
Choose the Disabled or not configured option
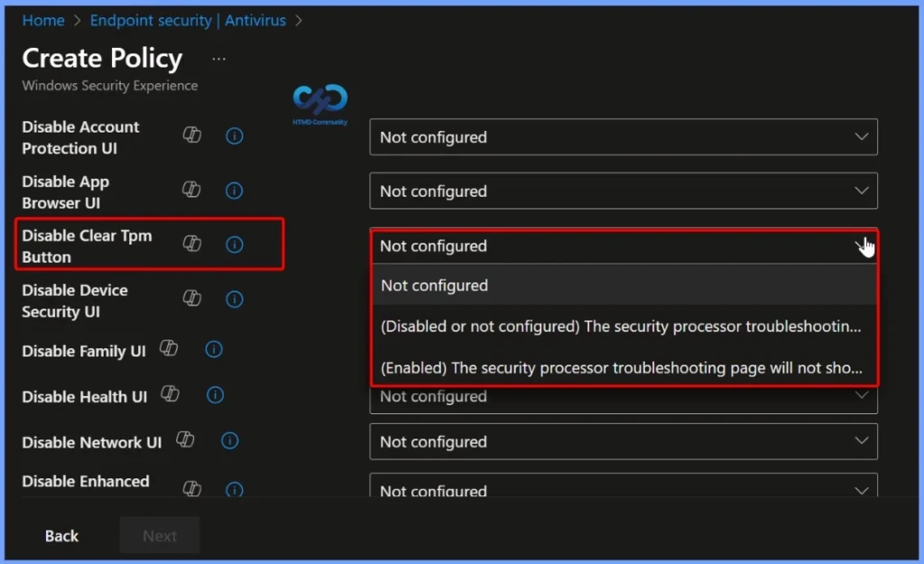click(x=624, y=327)
